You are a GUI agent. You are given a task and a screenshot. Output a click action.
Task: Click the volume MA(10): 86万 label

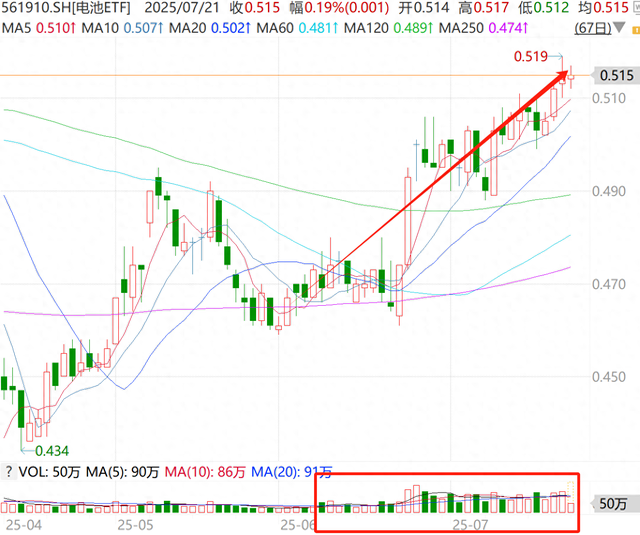tap(205, 473)
